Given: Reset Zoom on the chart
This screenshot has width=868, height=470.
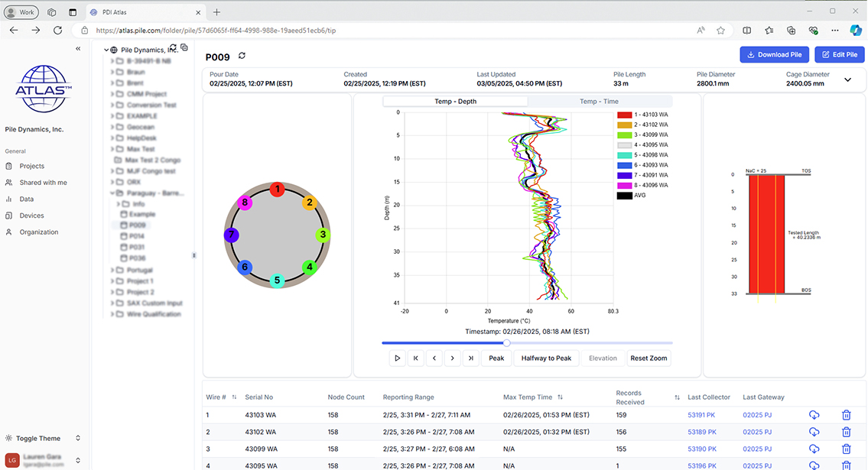Looking at the screenshot, I should (649, 358).
